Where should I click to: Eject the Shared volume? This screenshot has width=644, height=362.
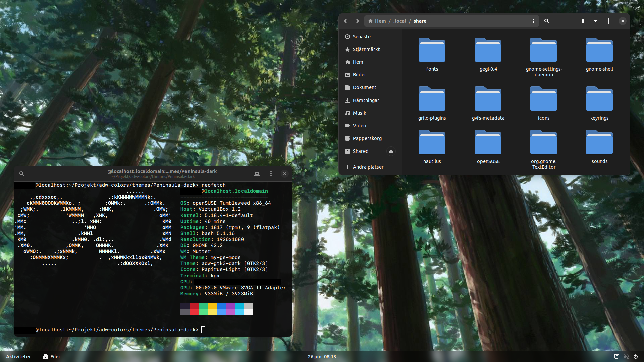[x=391, y=151]
